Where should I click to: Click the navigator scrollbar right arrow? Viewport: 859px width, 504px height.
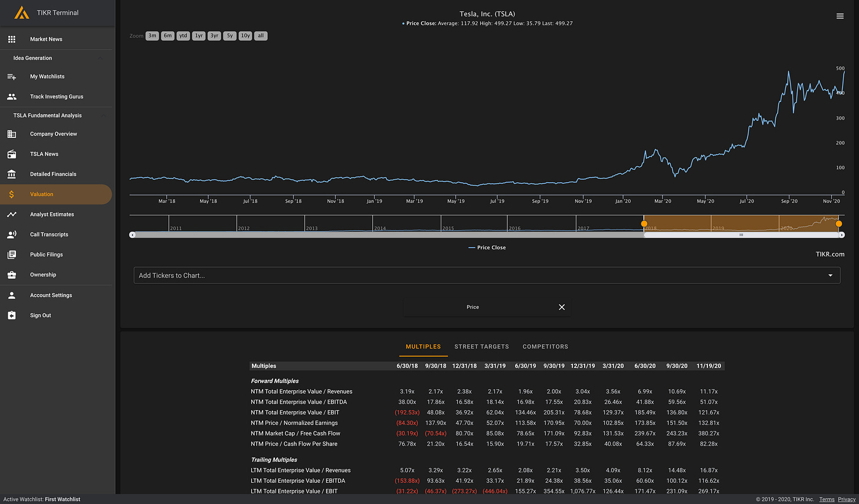(842, 235)
